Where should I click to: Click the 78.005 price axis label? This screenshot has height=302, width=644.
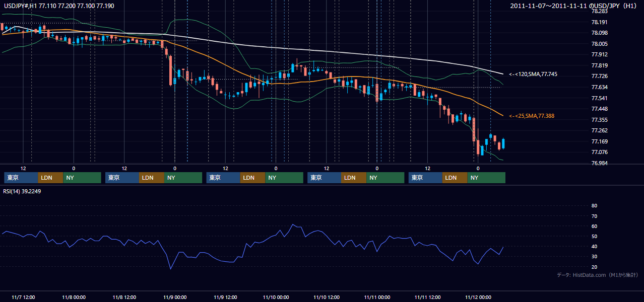tap(599, 44)
